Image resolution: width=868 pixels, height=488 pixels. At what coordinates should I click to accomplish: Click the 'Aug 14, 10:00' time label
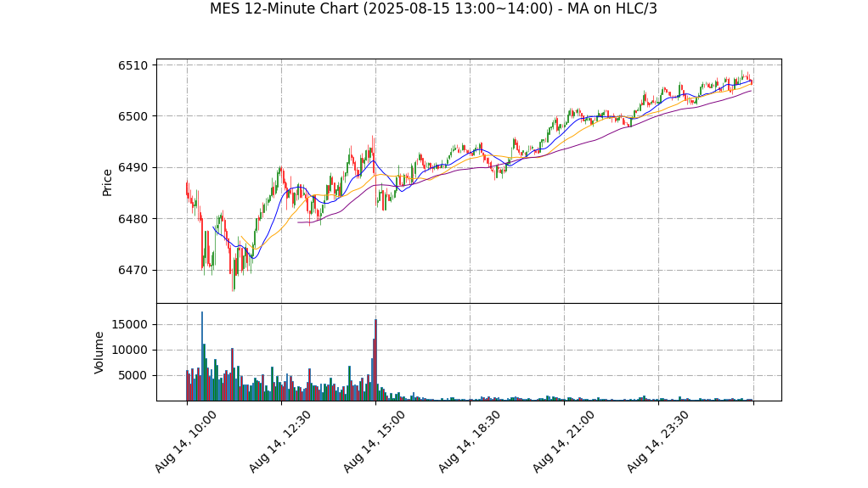(185, 441)
